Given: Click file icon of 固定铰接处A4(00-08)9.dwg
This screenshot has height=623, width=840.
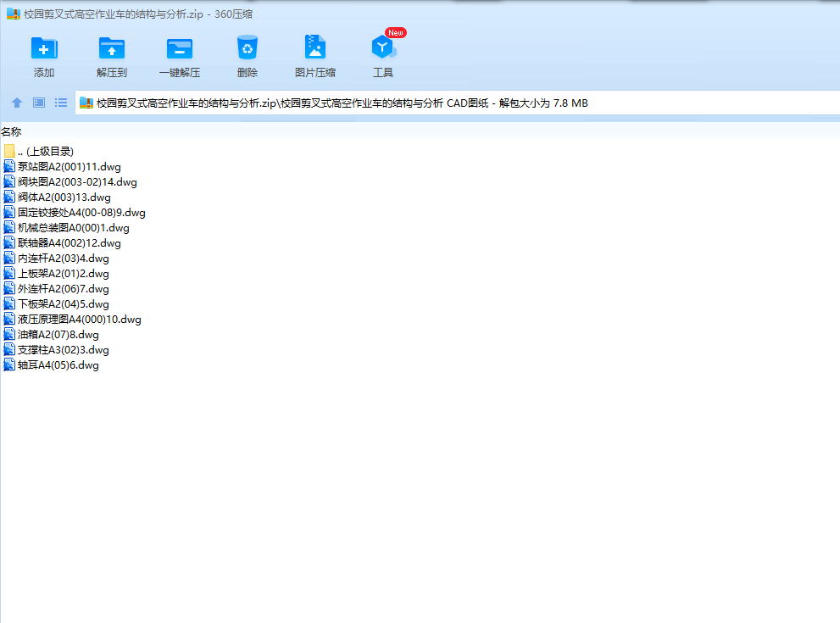Looking at the screenshot, I should 9,213.
